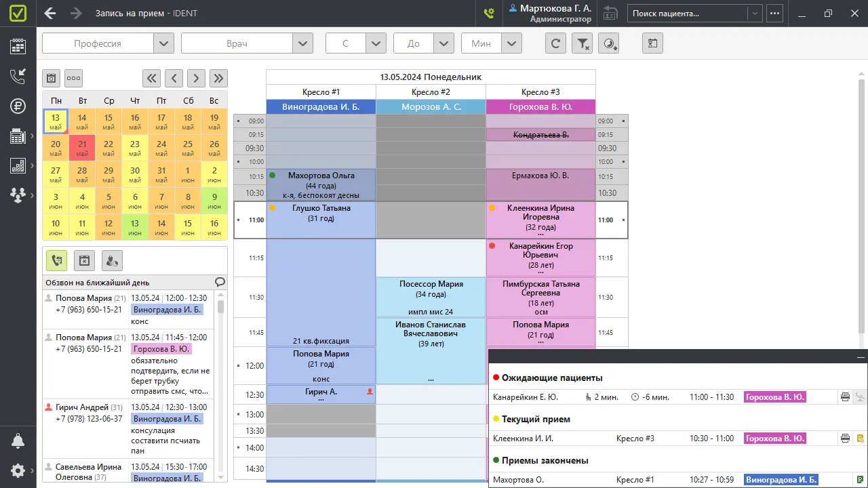The image size is (868, 488).
Task: Print Канарейкин Е. Ю. waiting entry
Action: [x=845, y=397]
